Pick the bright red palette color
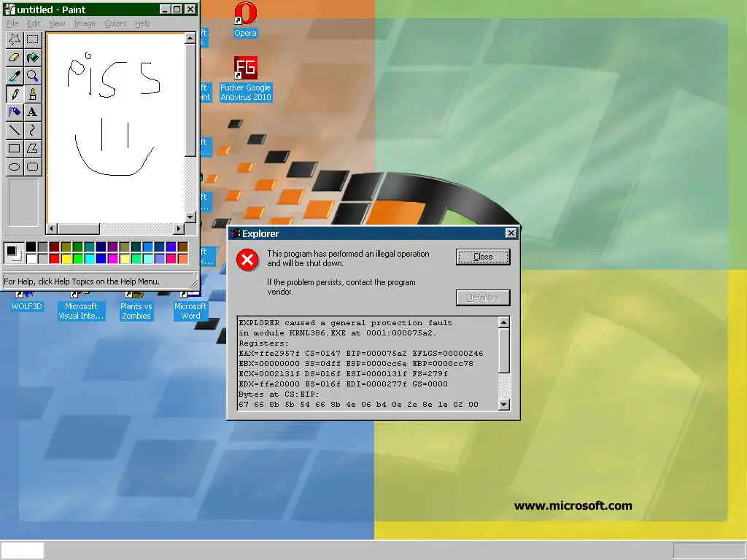 [54, 259]
